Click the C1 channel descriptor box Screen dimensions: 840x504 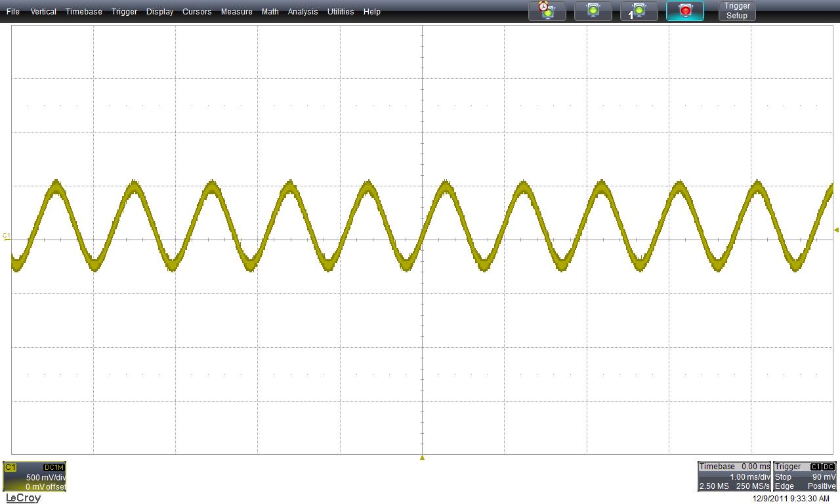35,476
